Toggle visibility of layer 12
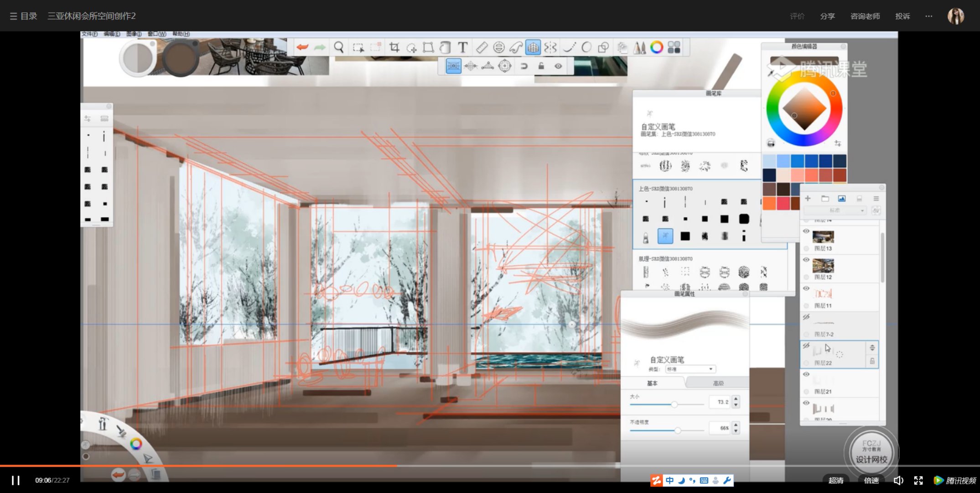980x493 pixels. coord(806,260)
